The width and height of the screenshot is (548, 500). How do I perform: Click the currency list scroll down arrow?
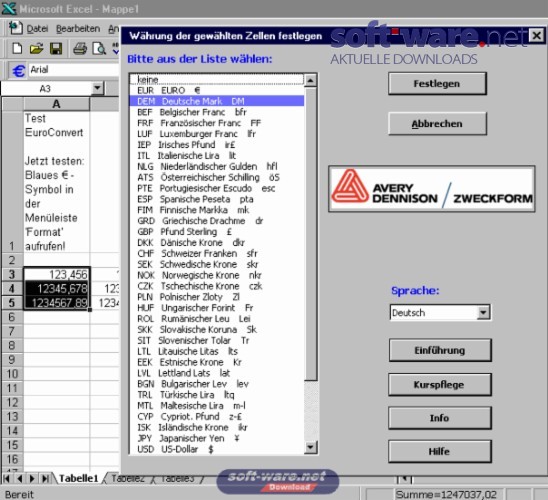[x=310, y=447]
